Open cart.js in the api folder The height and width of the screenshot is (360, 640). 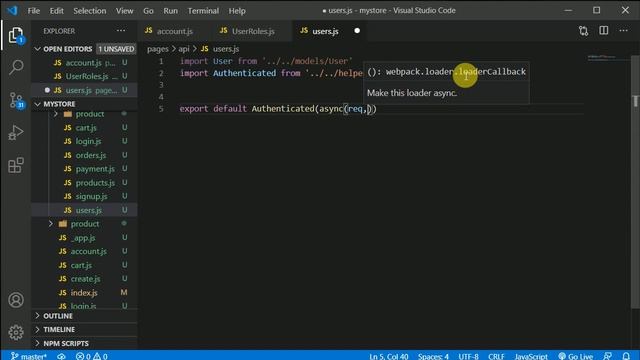coord(86,128)
